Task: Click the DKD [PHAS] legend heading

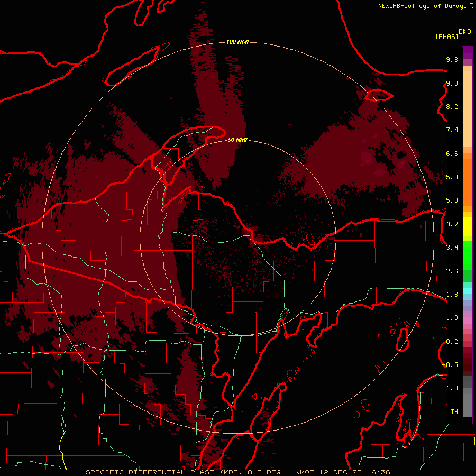Action: (453, 34)
